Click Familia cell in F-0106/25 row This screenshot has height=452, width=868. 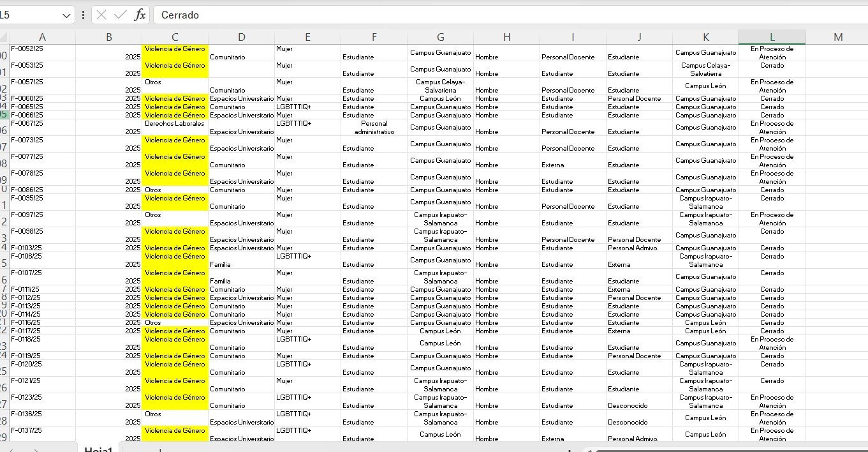point(241,260)
